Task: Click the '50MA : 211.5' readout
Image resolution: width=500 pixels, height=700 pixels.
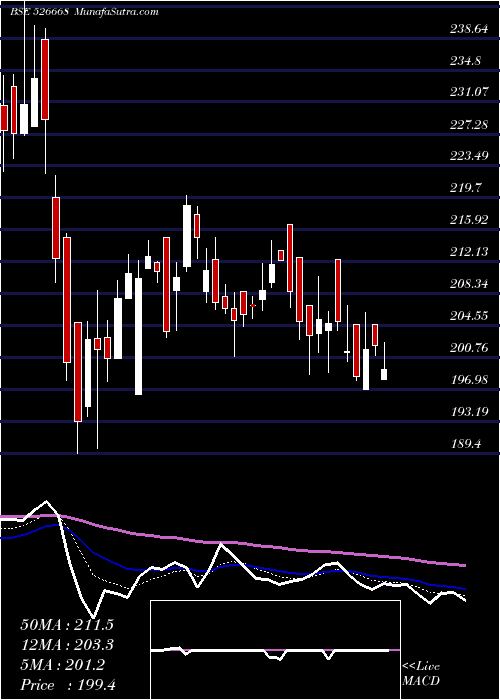Action: pos(67,625)
